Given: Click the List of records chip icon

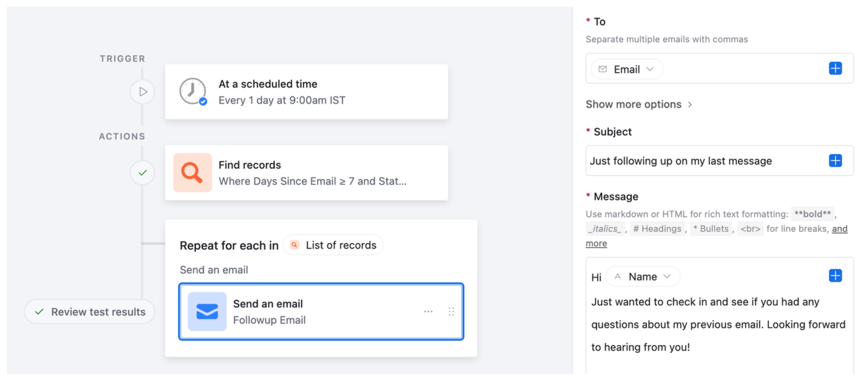Looking at the screenshot, I should [294, 245].
